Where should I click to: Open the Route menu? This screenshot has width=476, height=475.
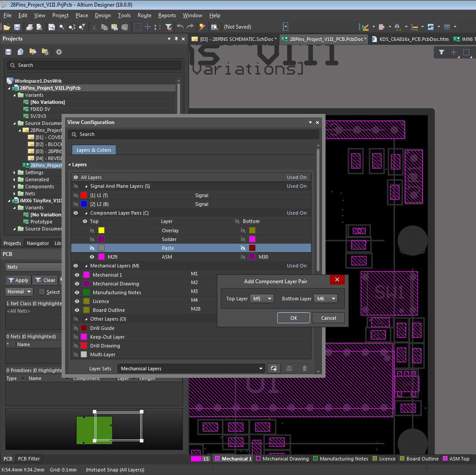click(x=144, y=15)
